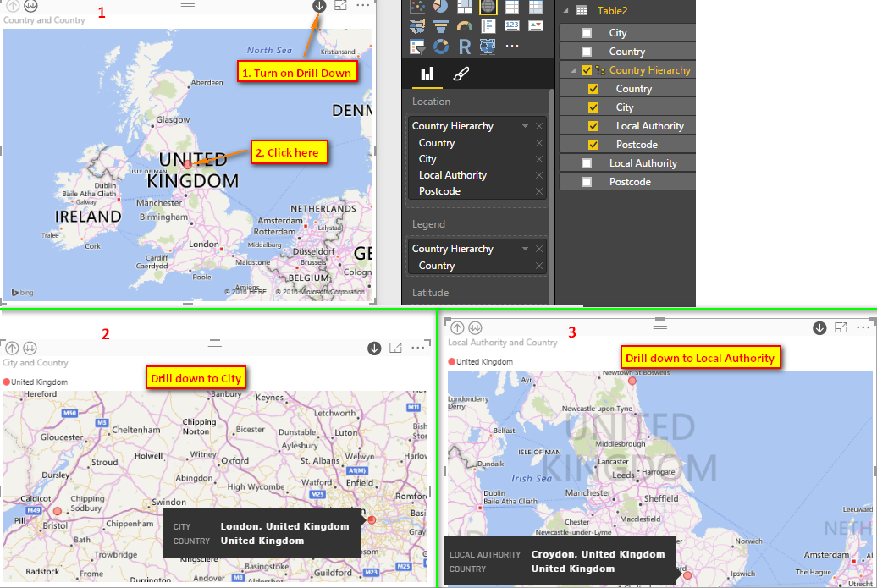Check the top-level City field

(586, 33)
